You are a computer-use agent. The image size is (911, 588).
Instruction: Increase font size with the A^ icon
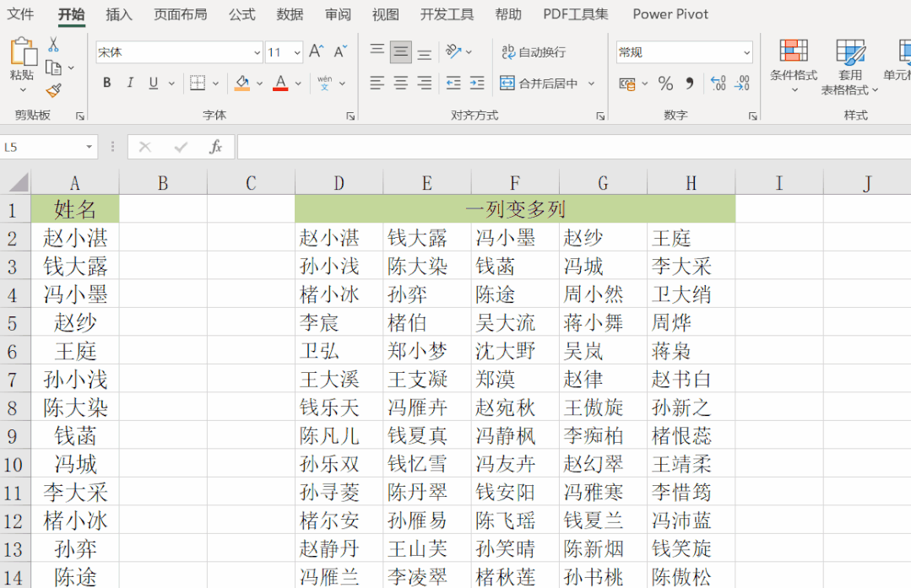tap(314, 51)
